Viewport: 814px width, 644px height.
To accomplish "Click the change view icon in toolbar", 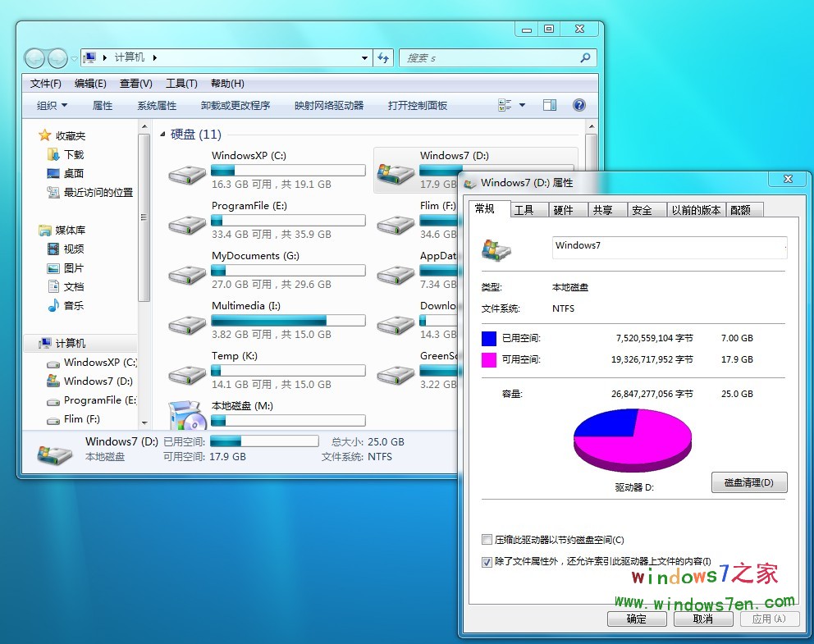I will coord(505,105).
